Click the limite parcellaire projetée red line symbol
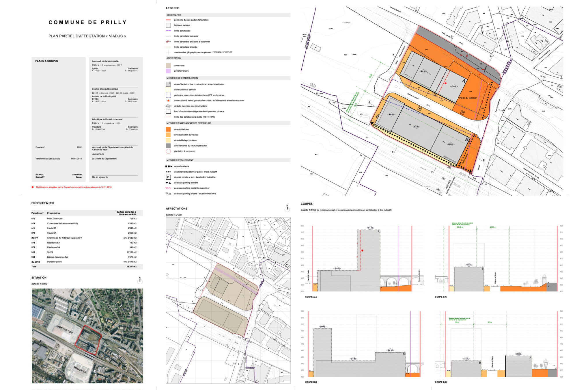 pyautogui.click(x=168, y=47)
